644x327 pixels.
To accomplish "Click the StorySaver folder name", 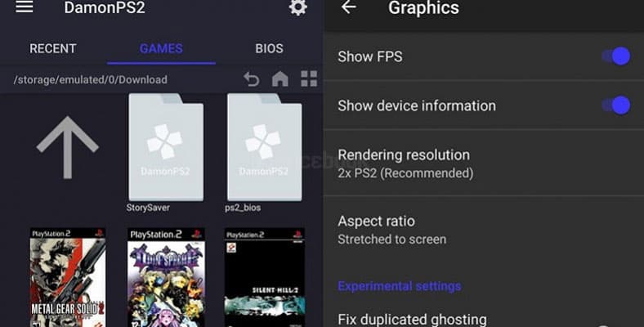I will point(148,208).
